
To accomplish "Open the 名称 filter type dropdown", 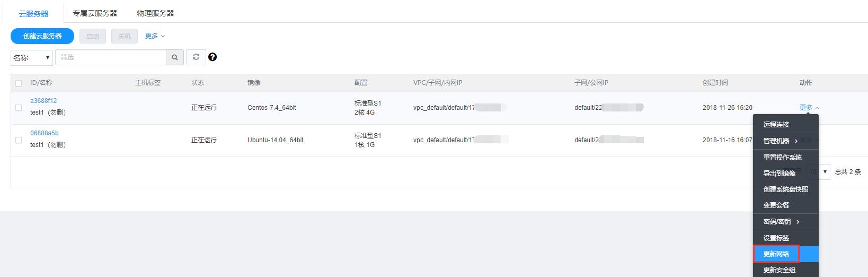I will click(x=32, y=57).
